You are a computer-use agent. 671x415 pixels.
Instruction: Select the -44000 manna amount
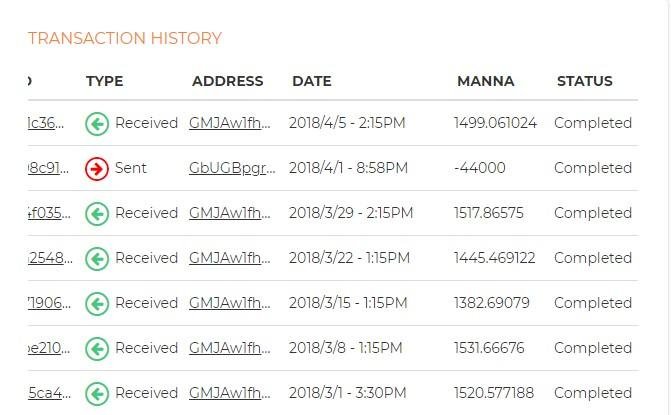(479, 168)
